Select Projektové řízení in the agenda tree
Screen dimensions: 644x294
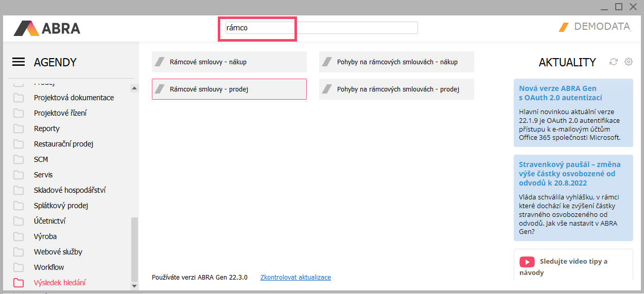60,113
